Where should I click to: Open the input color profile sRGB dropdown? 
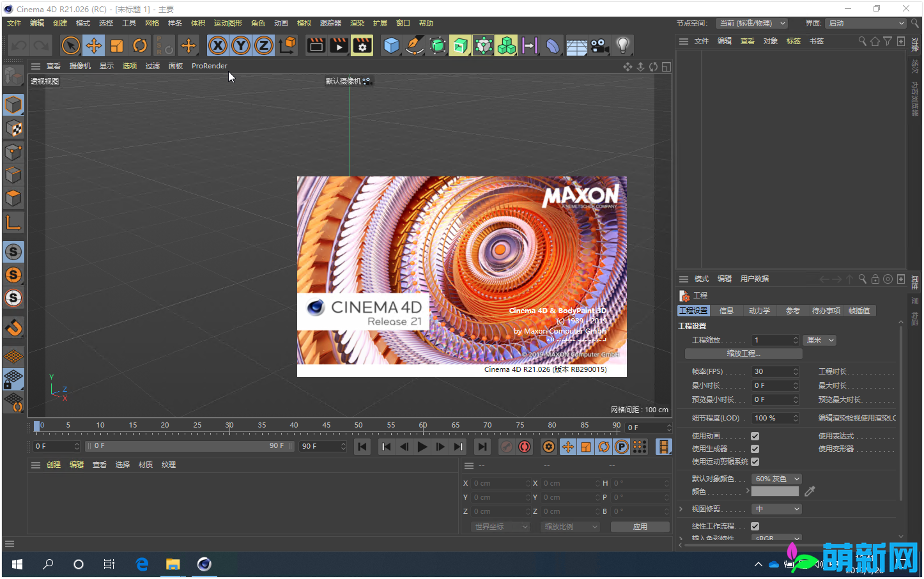(776, 538)
